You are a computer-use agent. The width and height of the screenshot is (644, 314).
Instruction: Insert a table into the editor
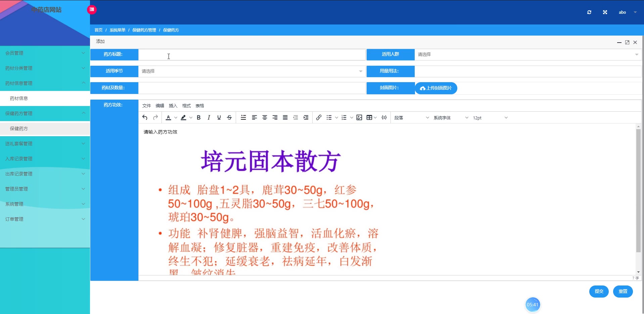(369, 117)
